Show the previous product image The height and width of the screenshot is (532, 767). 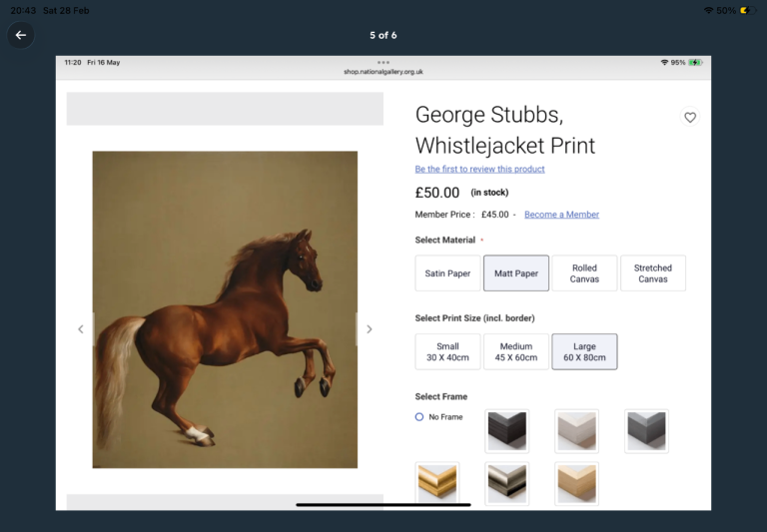point(81,329)
